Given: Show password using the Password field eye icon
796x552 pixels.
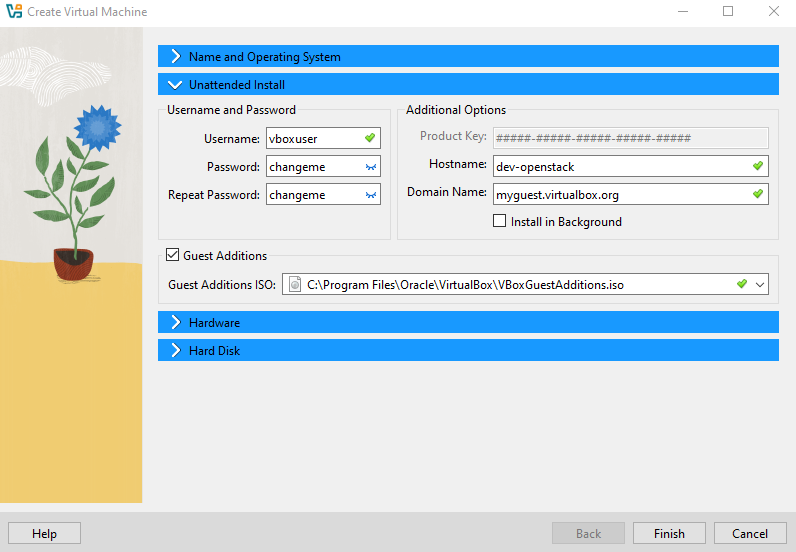Looking at the screenshot, I should coord(369,167).
